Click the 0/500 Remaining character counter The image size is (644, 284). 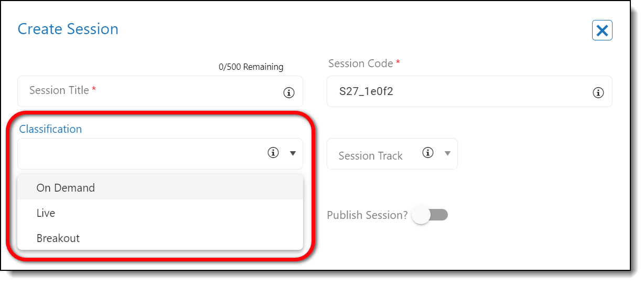click(x=251, y=67)
